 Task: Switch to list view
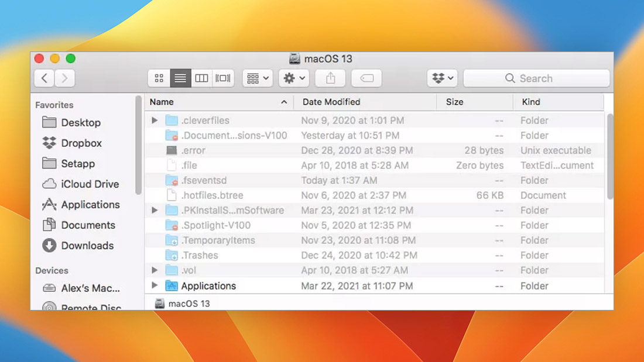(x=180, y=78)
